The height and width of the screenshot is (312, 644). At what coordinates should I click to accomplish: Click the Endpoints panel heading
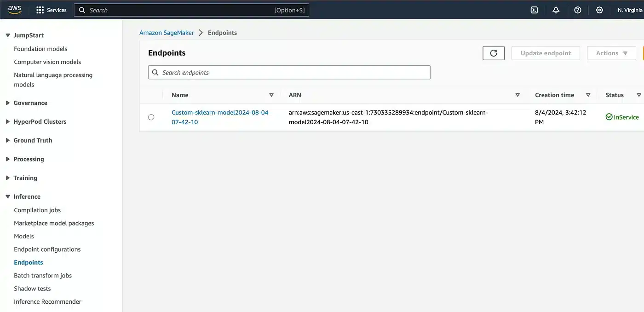point(167,53)
